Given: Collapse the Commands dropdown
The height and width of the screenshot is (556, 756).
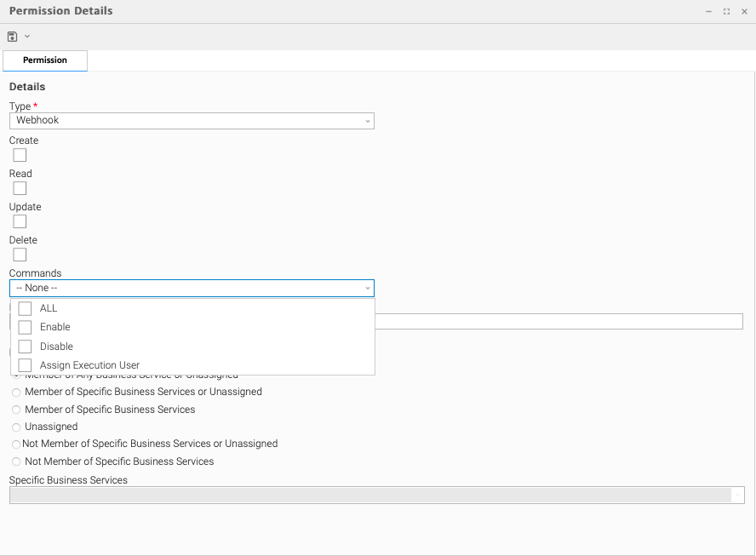Looking at the screenshot, I should tap(367, 289).
